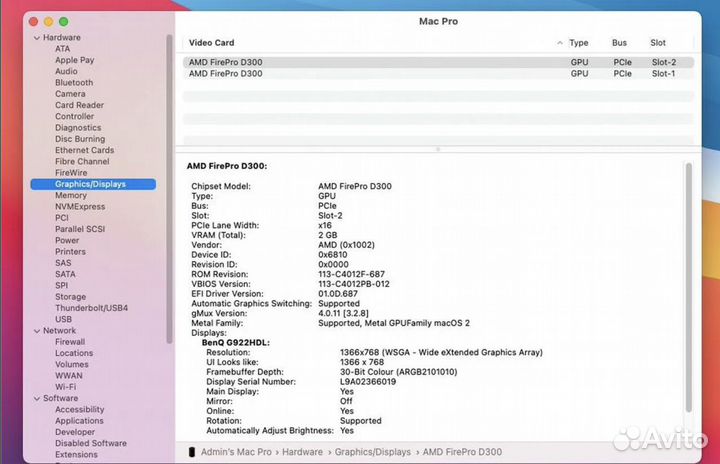The width and height of the screenshot is (720, 464).
Task: Select Diagnostics in the sidebar
Action: pyautogui.click(x=78, y=128)
